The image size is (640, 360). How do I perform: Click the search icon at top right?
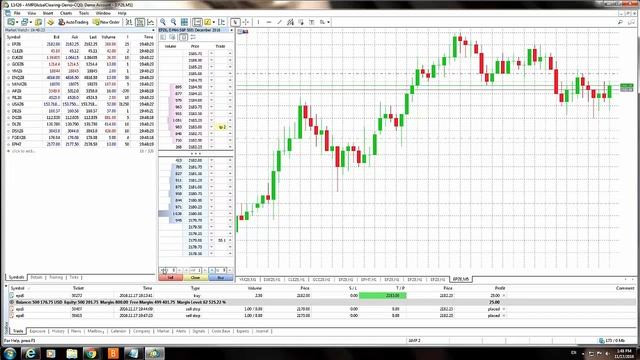pyautogui.click(x=620, y=22)
